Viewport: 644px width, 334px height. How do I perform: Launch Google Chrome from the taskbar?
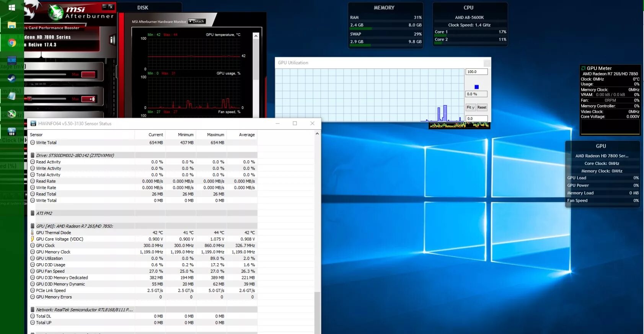pyautogui.click(x=12, y=43)
